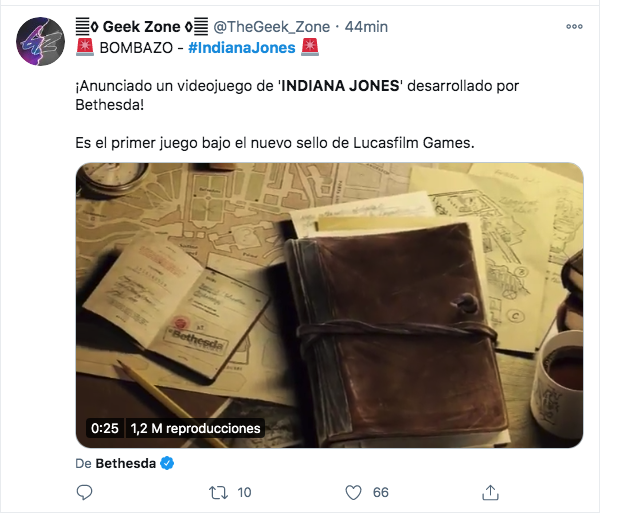View the retweet count of 10

pos(244,493)
